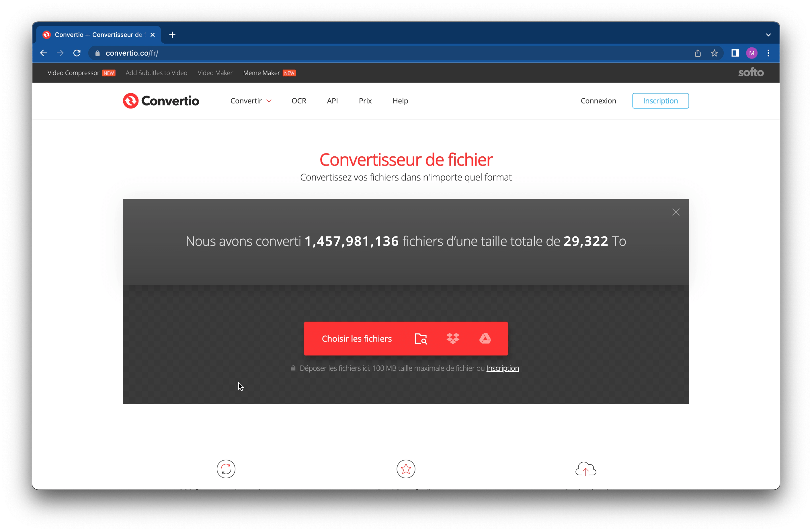This screenshot has height=532, width=812.
Task: Open the tab search chevron
Action: (x=768, y=35)
